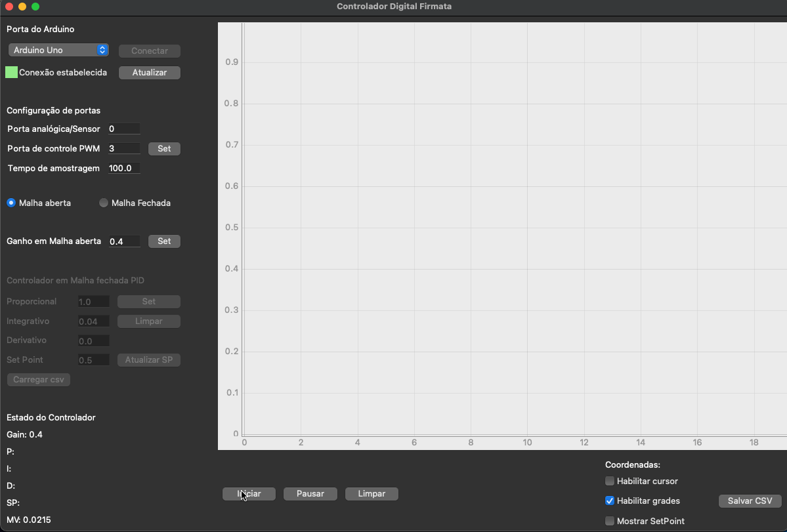Click the Porta do Arduino heading
This screenshot has height=532, width=787.
41,29
